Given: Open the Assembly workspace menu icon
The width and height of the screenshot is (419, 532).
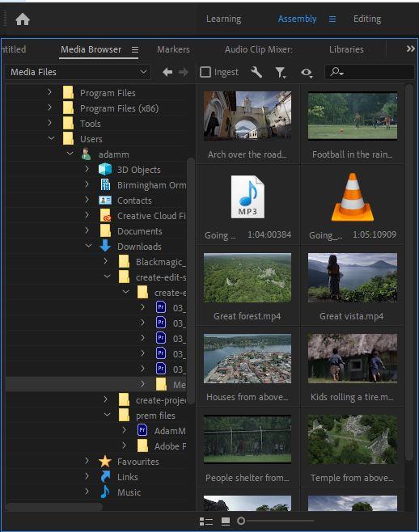Looking at the screenshot, I should [x=332, y=19].
